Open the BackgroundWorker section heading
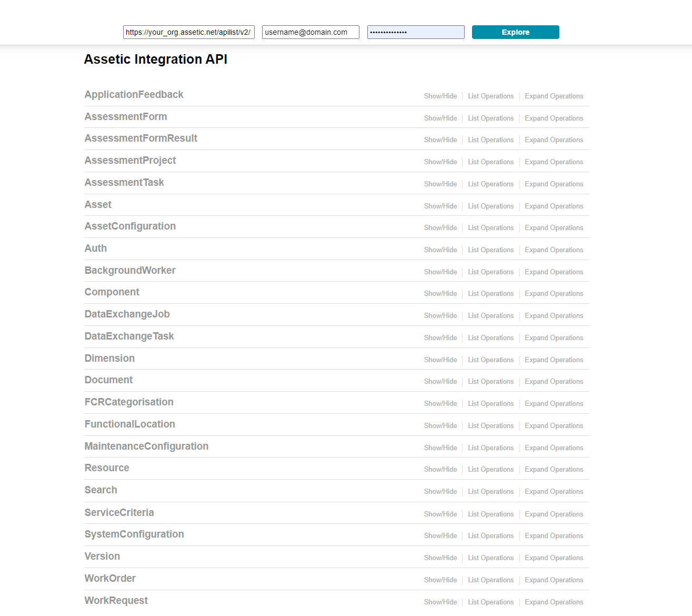 (x=130, y=271)
